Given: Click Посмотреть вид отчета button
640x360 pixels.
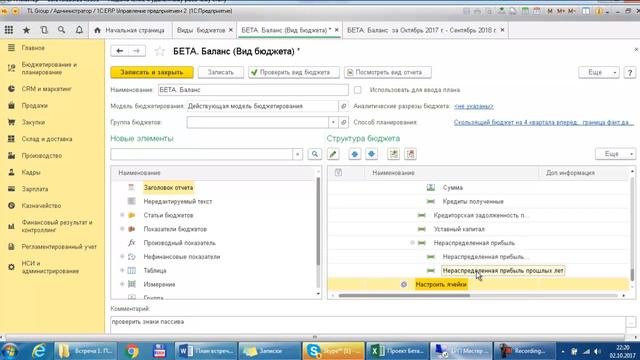Looking at the screenshot, I should click(388, 72).
